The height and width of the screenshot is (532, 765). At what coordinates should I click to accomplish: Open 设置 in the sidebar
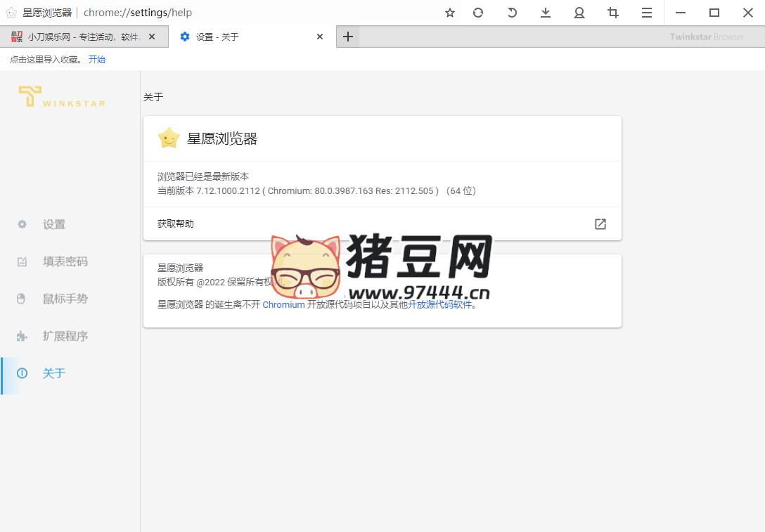tap(53, 224)
